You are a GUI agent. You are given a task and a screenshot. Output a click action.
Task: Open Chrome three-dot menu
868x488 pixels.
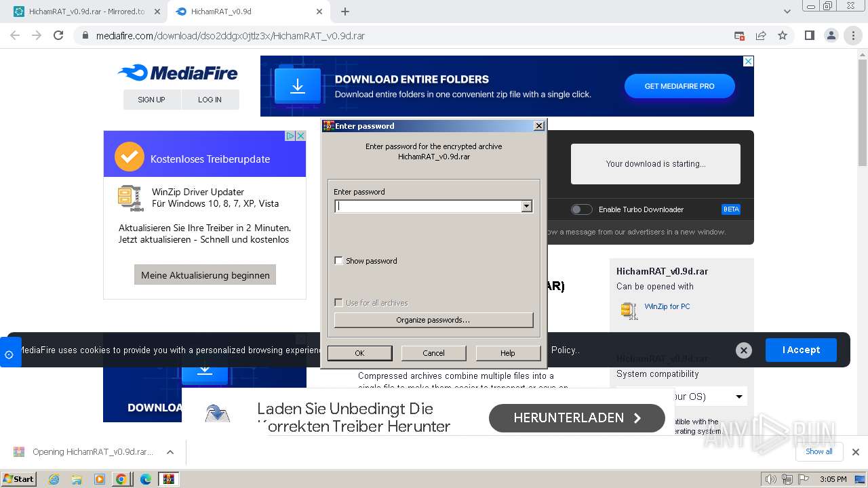tap(853, 36)
